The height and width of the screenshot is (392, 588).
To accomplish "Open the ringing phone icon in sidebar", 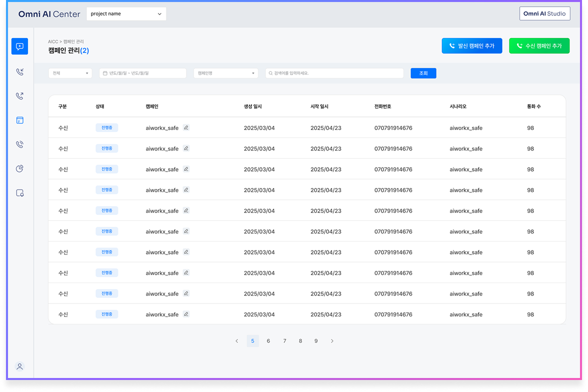I will [x=20, y=144].
